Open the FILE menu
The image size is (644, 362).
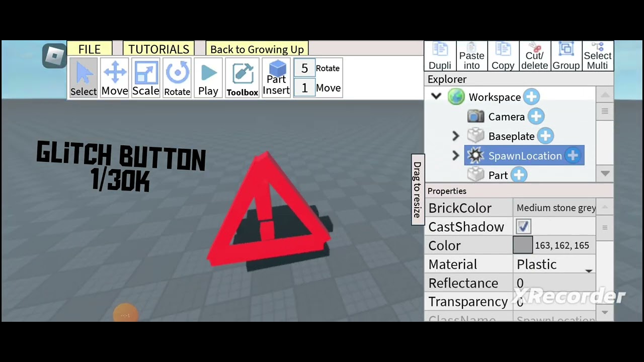[x=90, y=49]
